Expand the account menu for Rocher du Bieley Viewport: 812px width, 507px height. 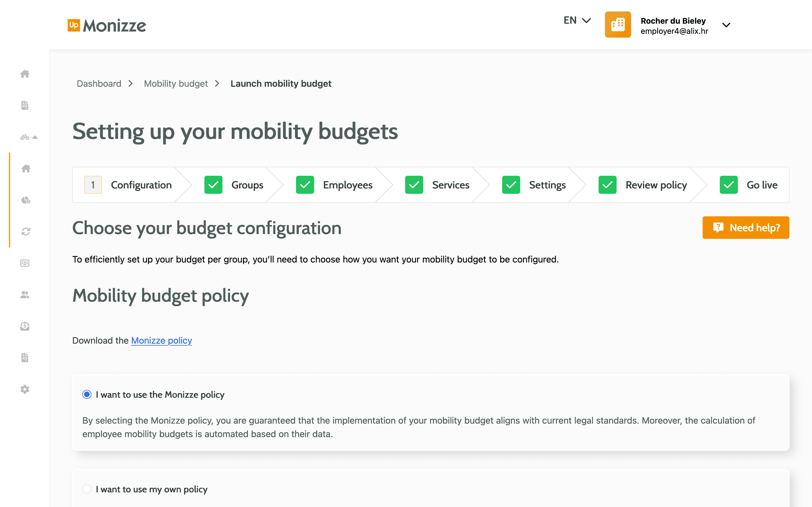tap(727, 25)
